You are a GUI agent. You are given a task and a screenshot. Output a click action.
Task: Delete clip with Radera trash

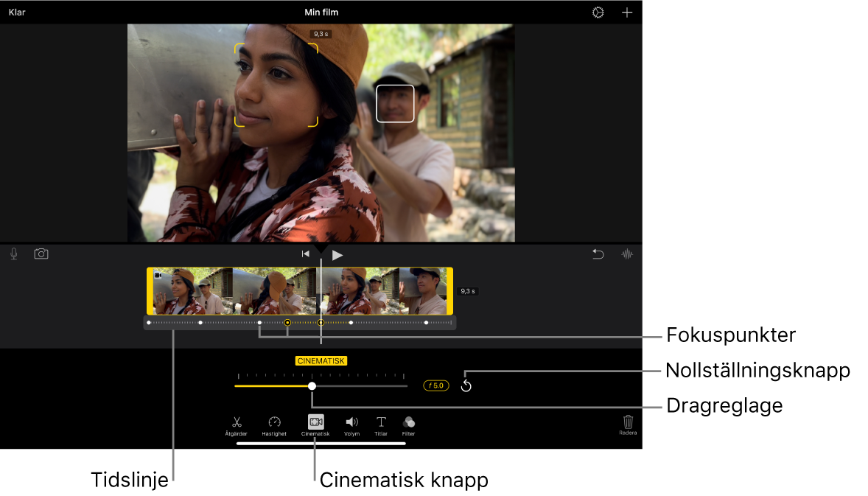pyautogui.click(x=628, y=425)
